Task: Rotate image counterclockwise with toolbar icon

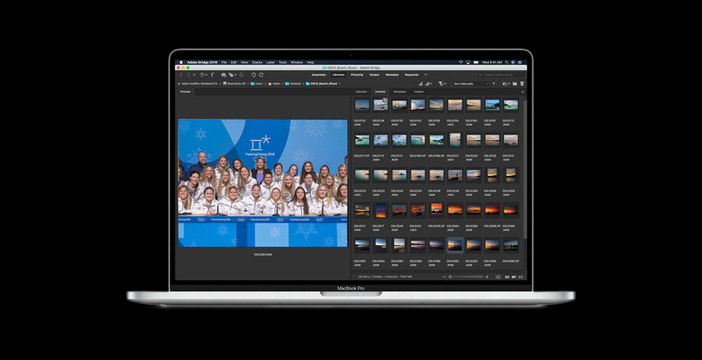Action: [x=254, y=75]
